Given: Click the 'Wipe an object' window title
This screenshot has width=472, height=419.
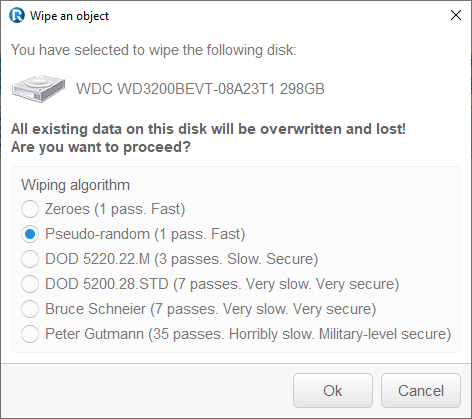Looking at the screenshot, I should 69,16.
